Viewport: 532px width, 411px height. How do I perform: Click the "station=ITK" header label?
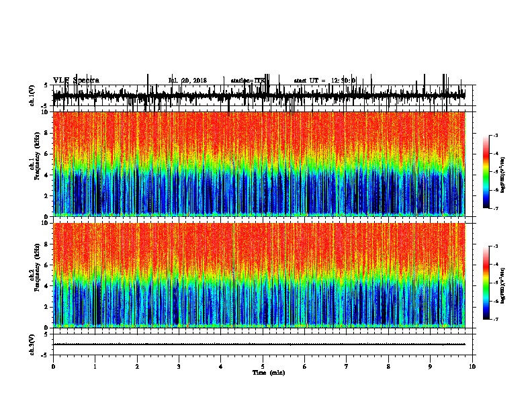coord(247,81)
